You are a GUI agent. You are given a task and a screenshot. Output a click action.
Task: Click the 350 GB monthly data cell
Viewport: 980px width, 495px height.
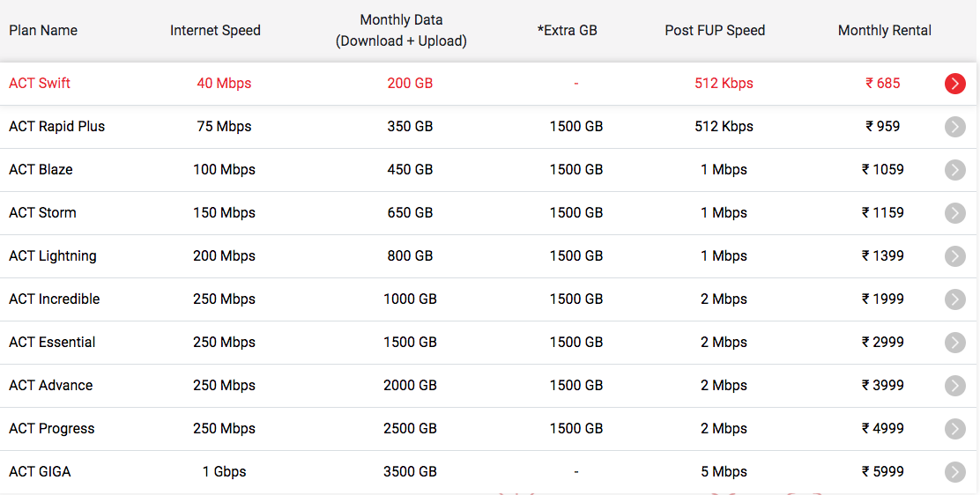tap(410, 126)
